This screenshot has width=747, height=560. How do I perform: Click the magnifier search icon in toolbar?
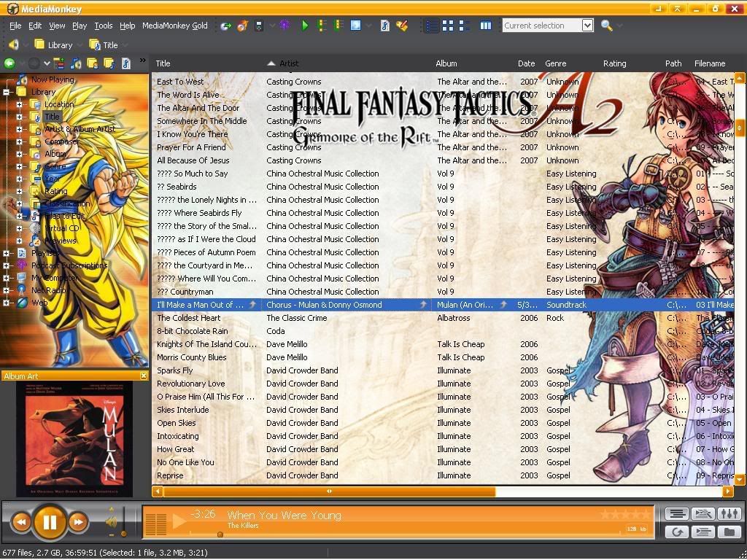coord(607,26)
